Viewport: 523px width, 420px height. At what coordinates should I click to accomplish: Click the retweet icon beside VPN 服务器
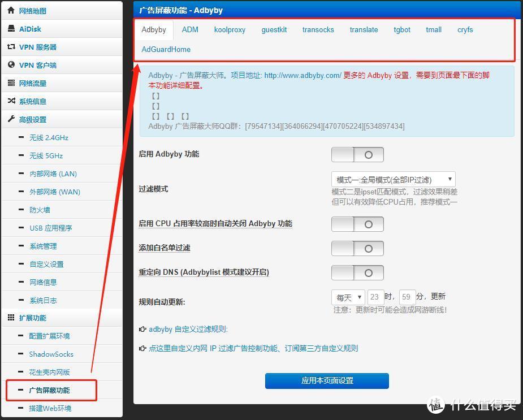tap(11, 47)
